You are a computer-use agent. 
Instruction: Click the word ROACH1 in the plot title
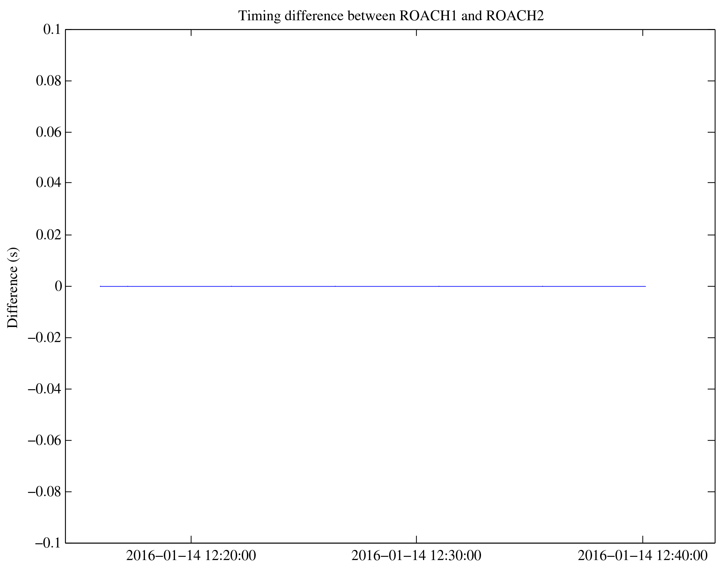[428, 16]
